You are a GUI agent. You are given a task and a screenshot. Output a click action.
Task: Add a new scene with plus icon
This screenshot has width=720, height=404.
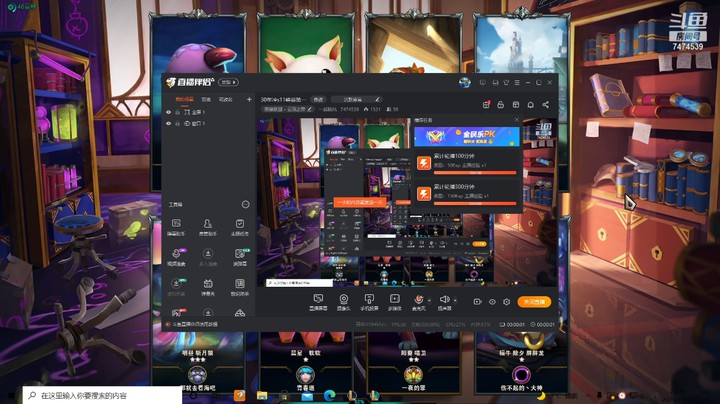[x=249, y=99]
